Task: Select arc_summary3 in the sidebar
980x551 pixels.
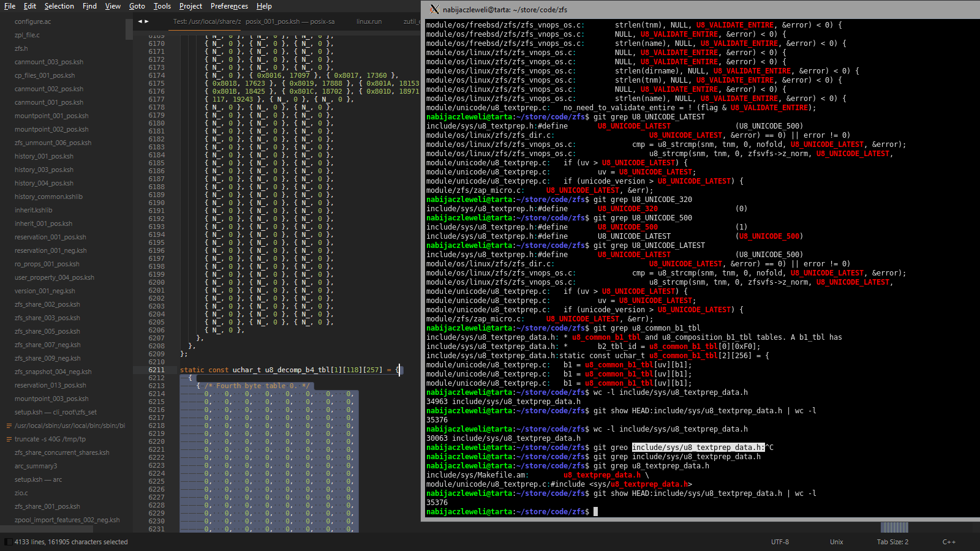Action: click(x=36, y=466)
